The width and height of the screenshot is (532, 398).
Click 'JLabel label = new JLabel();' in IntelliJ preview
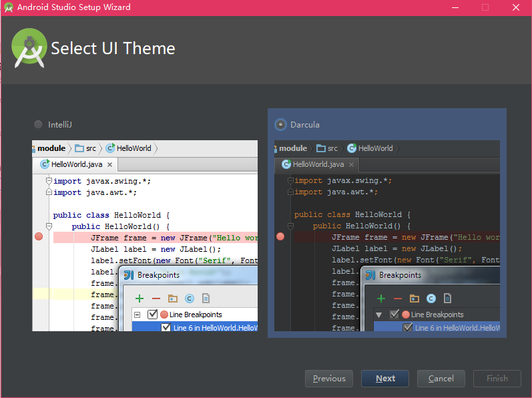(156, 249)
